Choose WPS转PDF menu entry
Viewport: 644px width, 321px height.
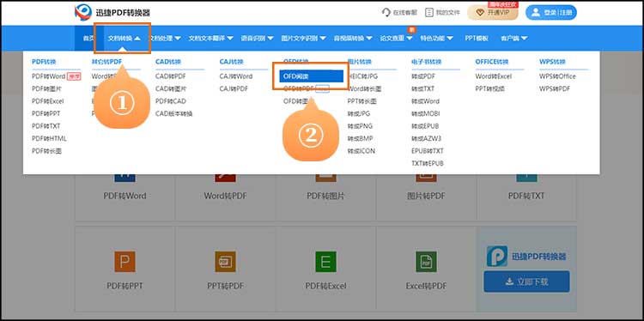(555, 88)
